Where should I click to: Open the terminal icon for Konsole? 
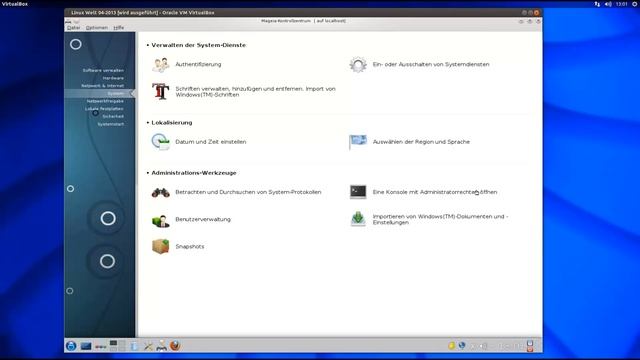[358, 192]
